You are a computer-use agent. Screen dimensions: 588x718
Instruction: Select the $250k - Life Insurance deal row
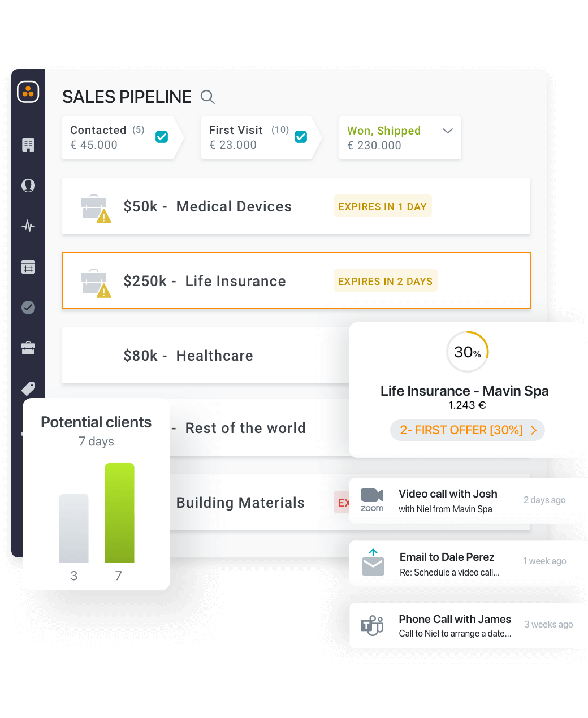[x=296, y=280]
